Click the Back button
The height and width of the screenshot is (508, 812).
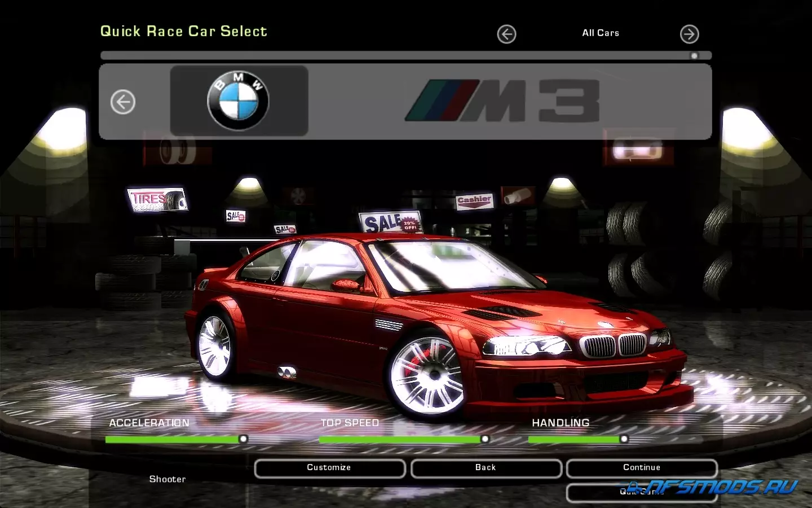(486, 468)
